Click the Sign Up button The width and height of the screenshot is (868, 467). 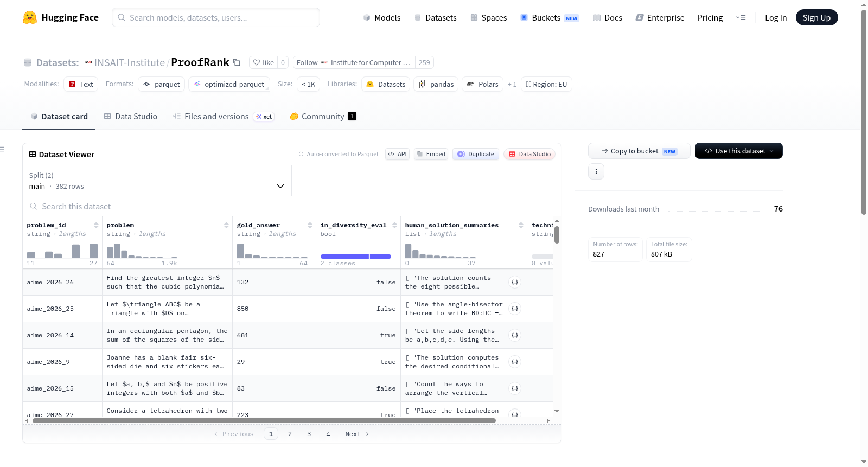pos(816,17)
